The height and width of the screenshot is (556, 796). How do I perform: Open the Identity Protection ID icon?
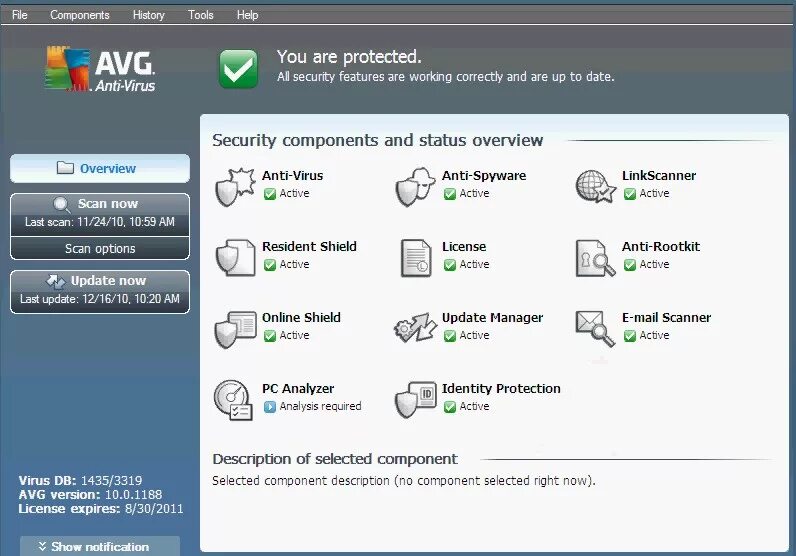pyautogui.click(x=416, y=400)
